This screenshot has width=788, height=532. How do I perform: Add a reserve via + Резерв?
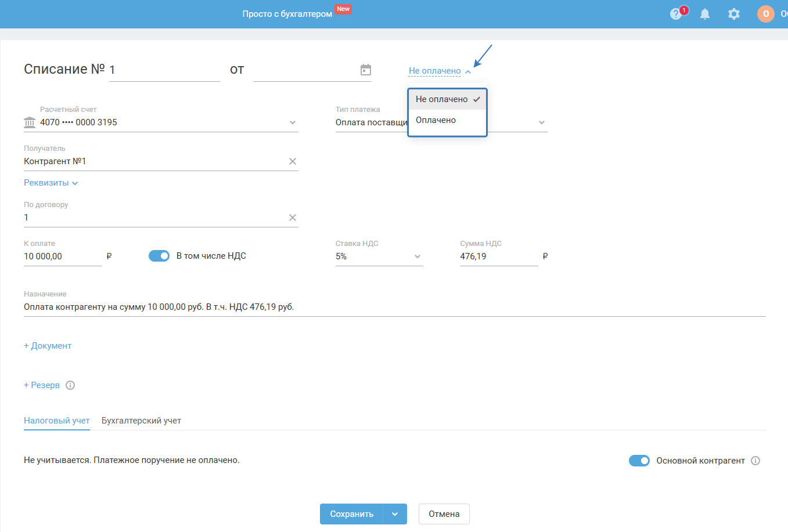click(x=42, y=385)
